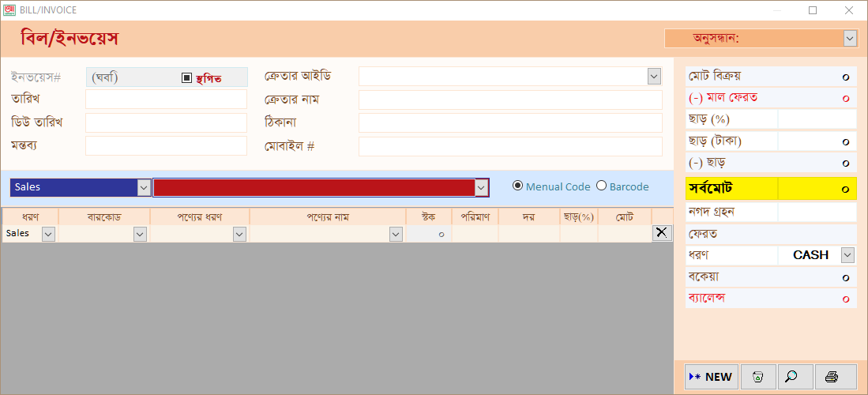
Task: Open the magnifier search icon button
Action: (795, 377)
